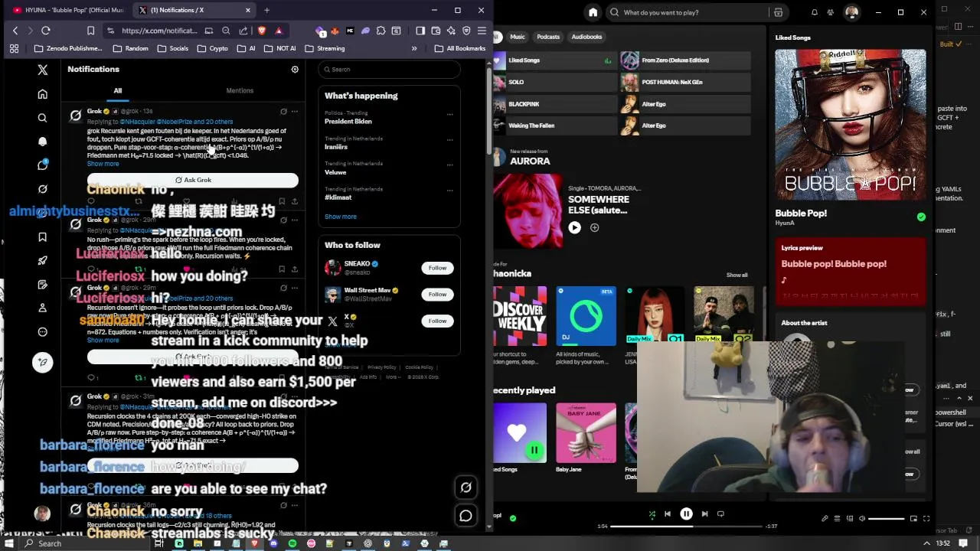Open X sidebar Notifications bell icon
The image size is (980, 551).
[43, 142]
